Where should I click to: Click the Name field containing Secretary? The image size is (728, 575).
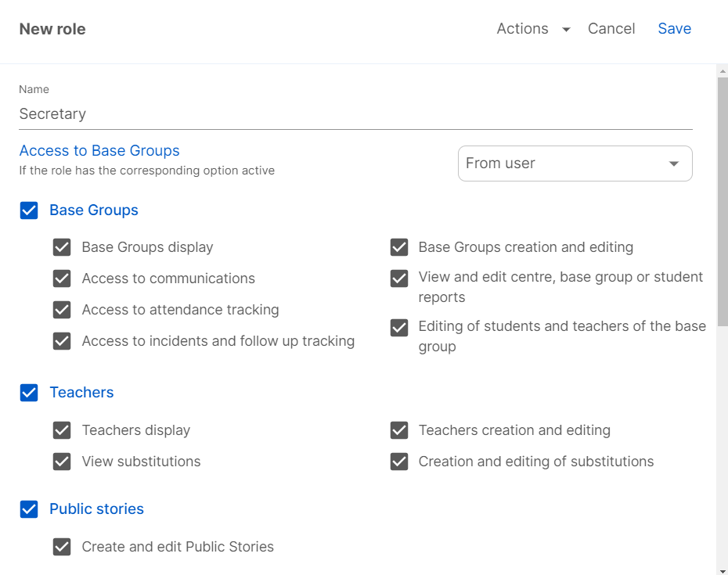coord(355,114)
